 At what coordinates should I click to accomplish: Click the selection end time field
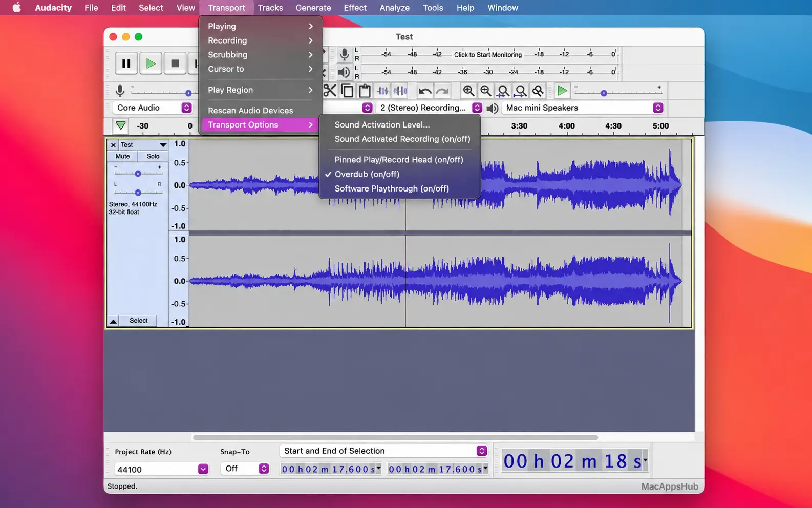[x=438, y=469]
